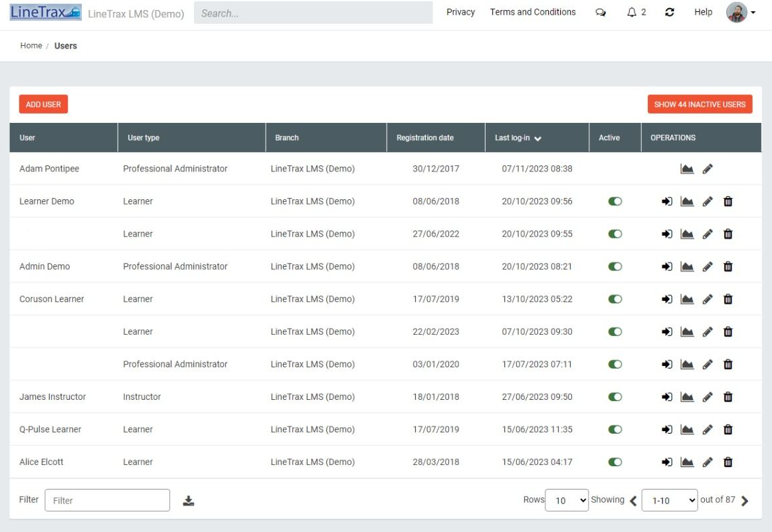The width and height of the screenshot is (772, 532).
Task: Click the Filter input field
Action: click(x=108, y=500)
